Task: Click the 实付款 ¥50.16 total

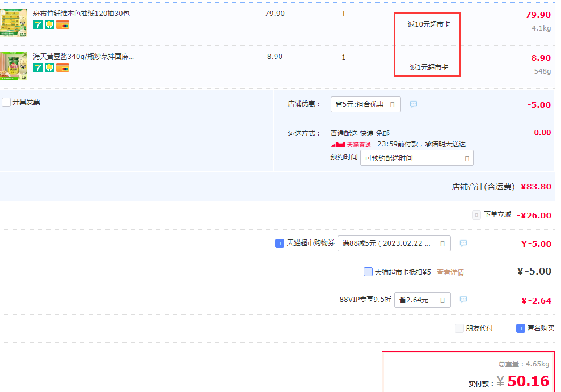Action: [x=524, y=381]
